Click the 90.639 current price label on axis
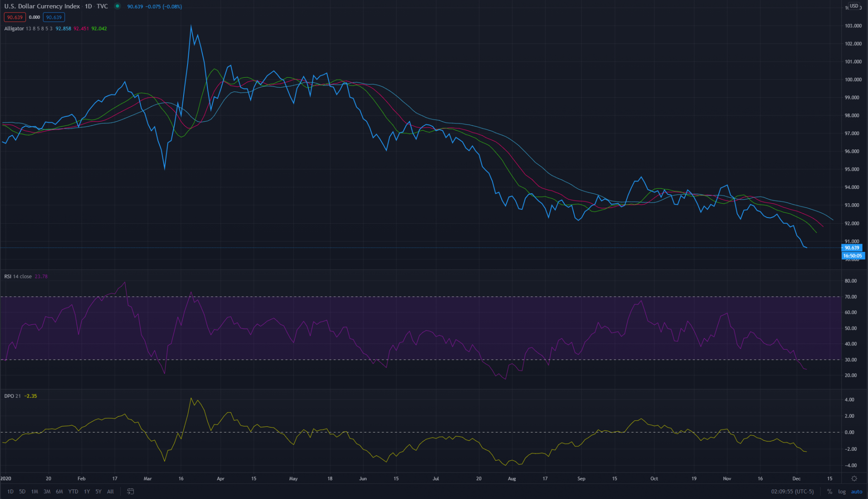 click(x=852, y=248)
